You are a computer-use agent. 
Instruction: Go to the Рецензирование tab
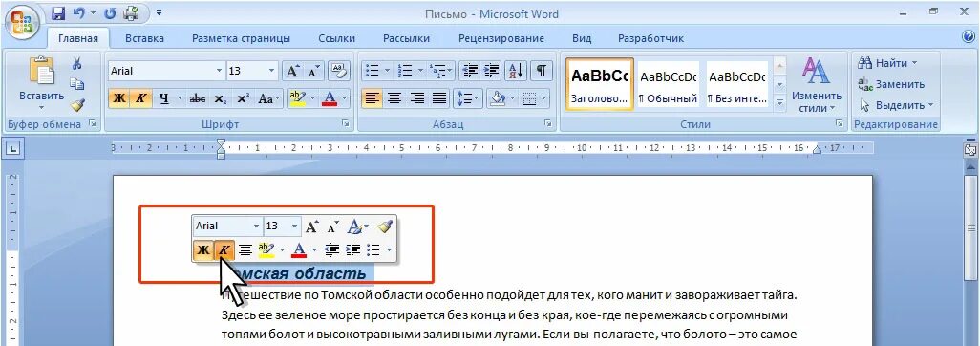point(501,38)
